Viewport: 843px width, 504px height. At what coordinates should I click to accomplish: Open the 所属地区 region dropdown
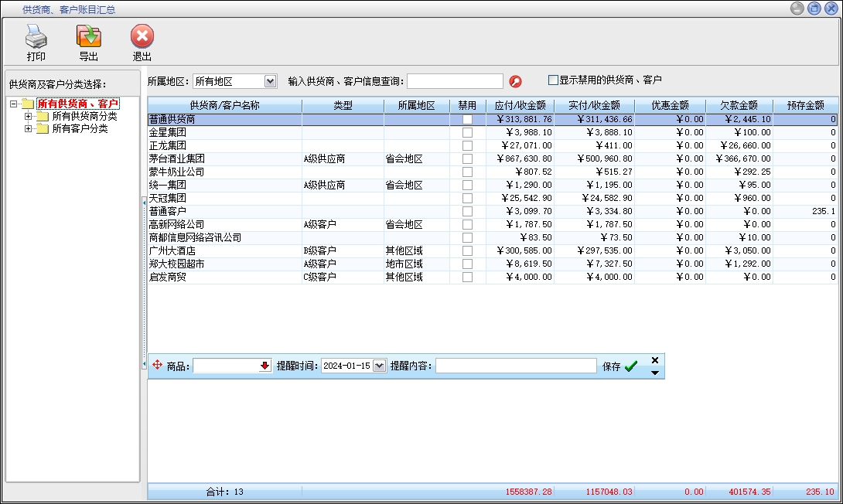[270, 81]
